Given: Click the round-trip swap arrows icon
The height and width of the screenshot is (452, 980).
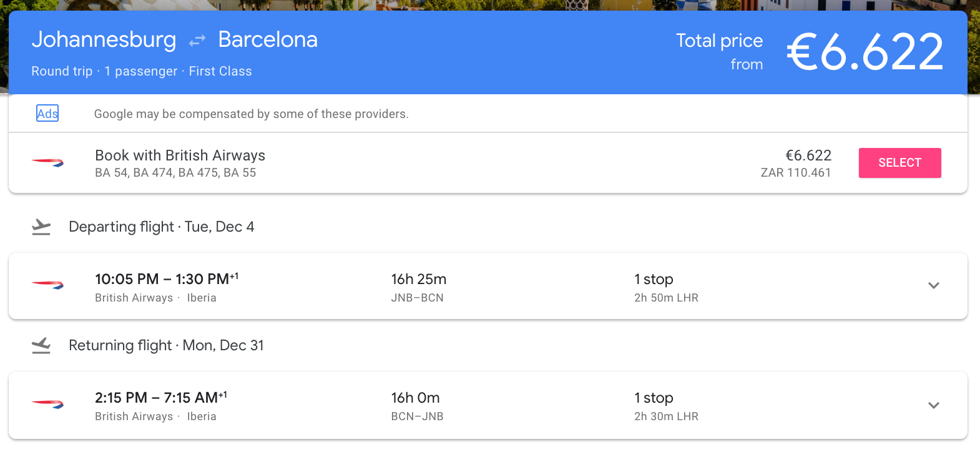Looking at the screenshot, I should point(197,41).
